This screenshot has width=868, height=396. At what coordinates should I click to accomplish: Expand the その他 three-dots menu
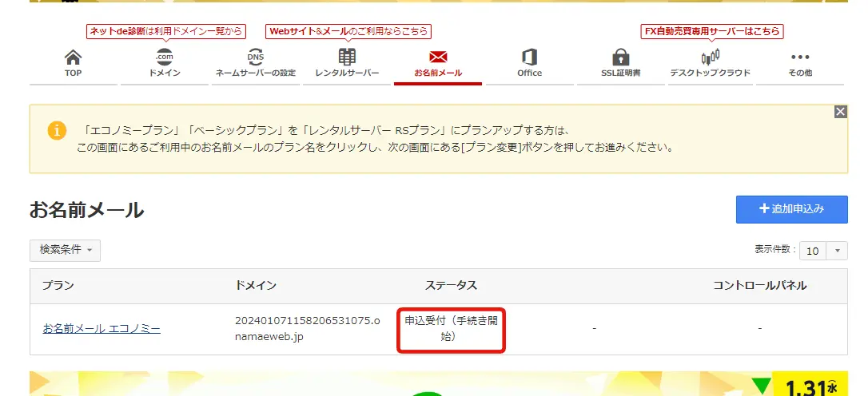(x=800, y=57)
